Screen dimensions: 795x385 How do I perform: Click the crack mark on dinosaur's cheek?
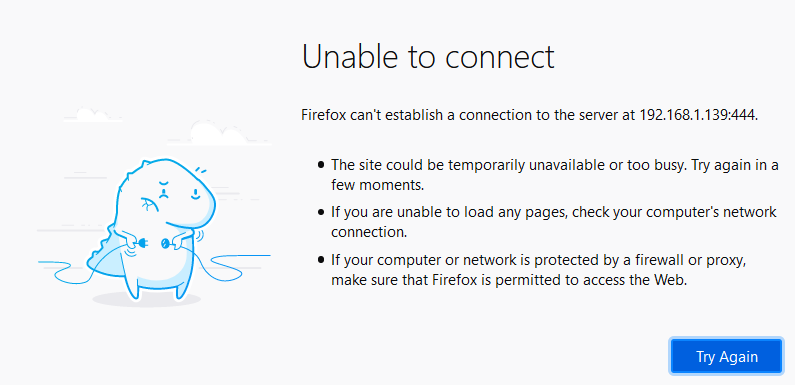[147, 204]
